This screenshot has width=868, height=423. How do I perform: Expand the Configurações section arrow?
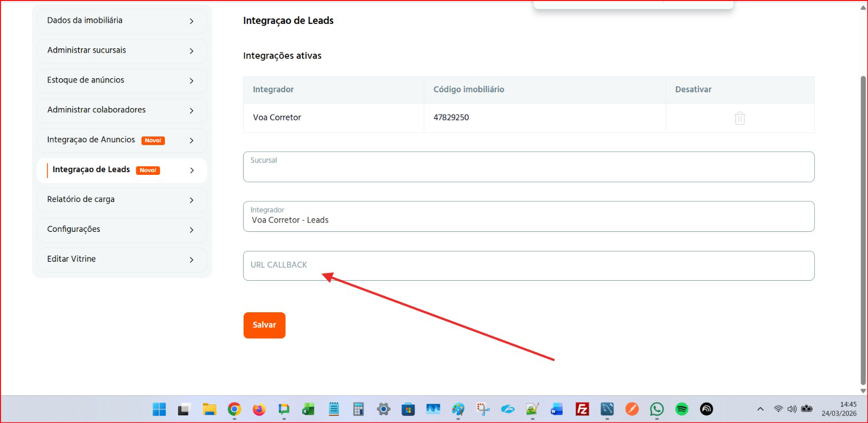[x=192, y=230]
